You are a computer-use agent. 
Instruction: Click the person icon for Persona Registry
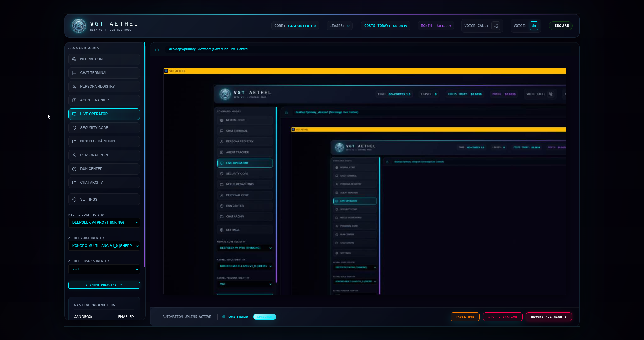pos(74,87)
